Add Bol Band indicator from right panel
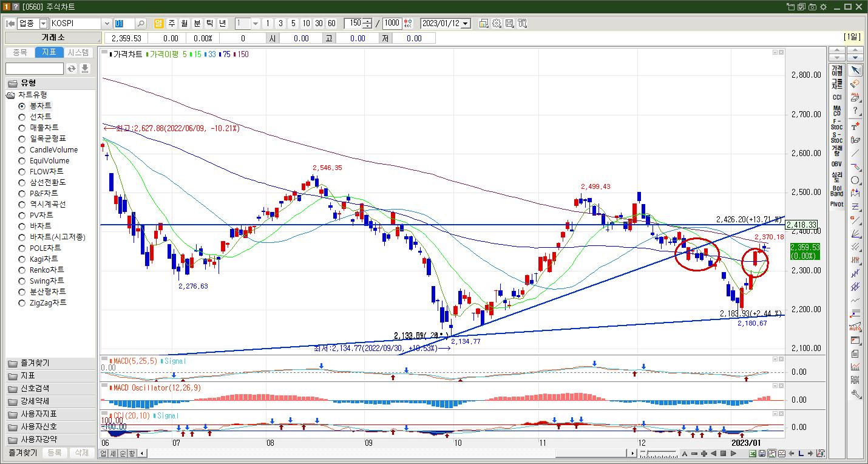This screenshot has height=464, width=868. point(836,191)
